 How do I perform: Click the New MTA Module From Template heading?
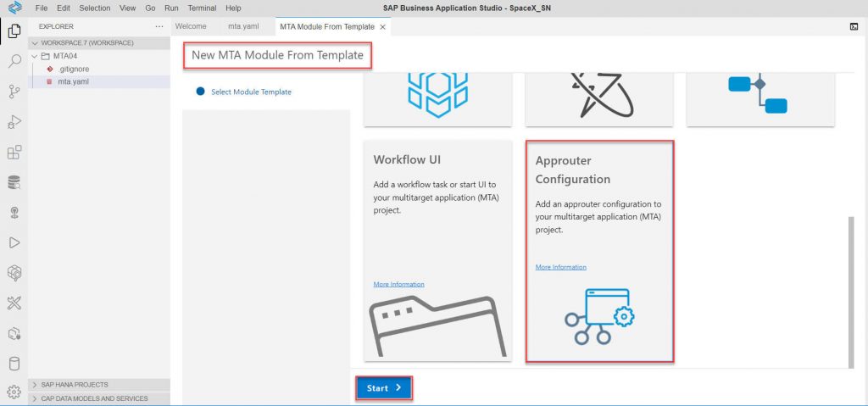click(277, 55)
